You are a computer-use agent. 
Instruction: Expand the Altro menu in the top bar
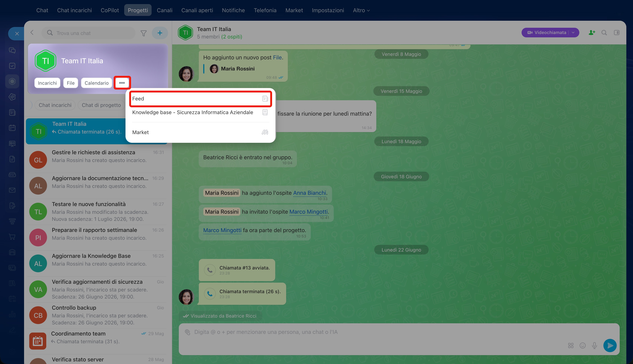[361, 10]
